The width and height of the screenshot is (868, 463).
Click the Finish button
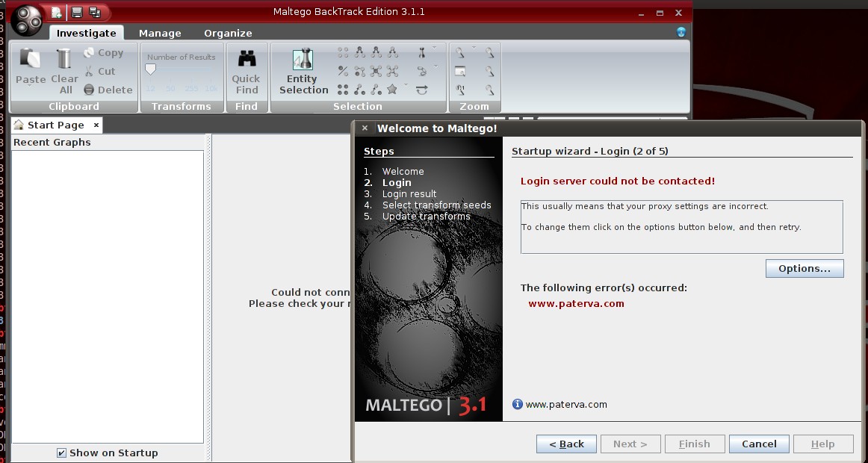pyautogui.click(x=694, y=444)
